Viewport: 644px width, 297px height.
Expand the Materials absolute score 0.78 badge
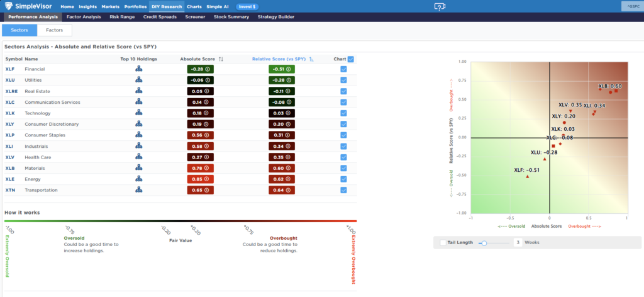200,168
